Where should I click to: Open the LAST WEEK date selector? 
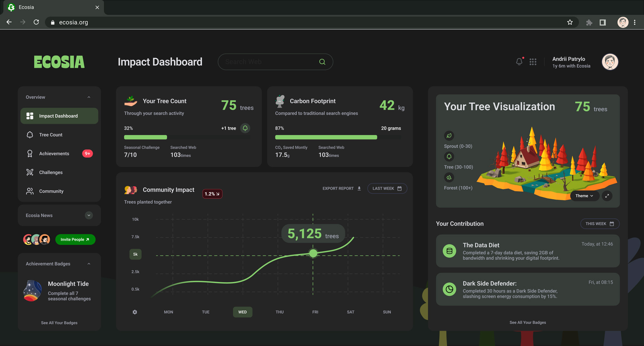[387, 189]
